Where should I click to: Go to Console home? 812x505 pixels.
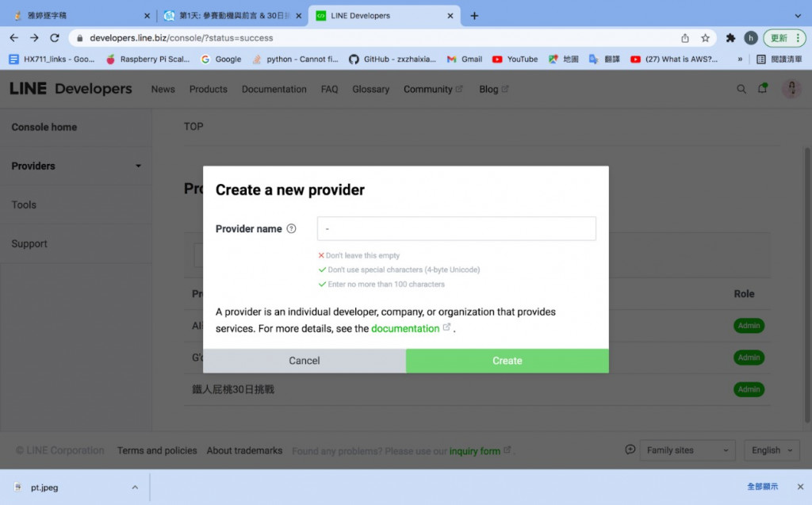tap(44, 127)
